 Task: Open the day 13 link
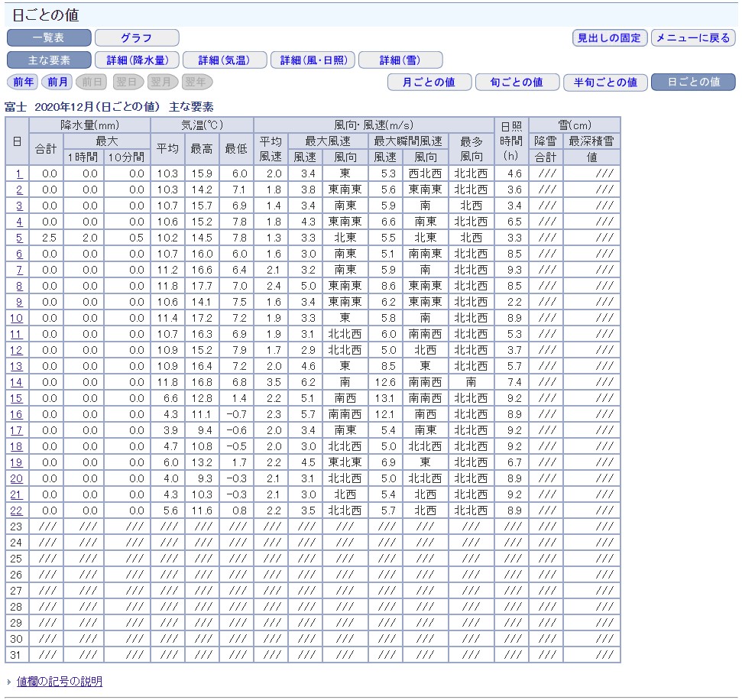pos(17,366)
